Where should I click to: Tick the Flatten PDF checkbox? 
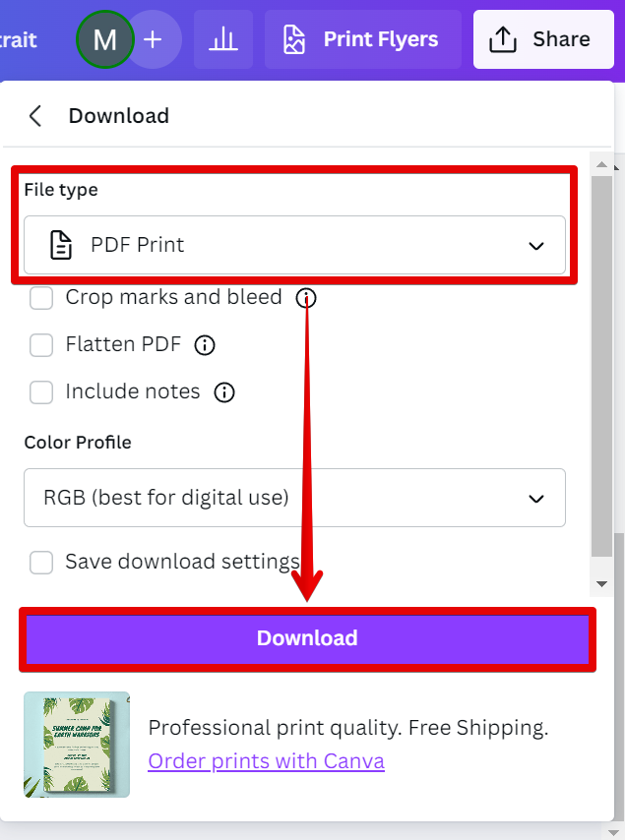41,345
